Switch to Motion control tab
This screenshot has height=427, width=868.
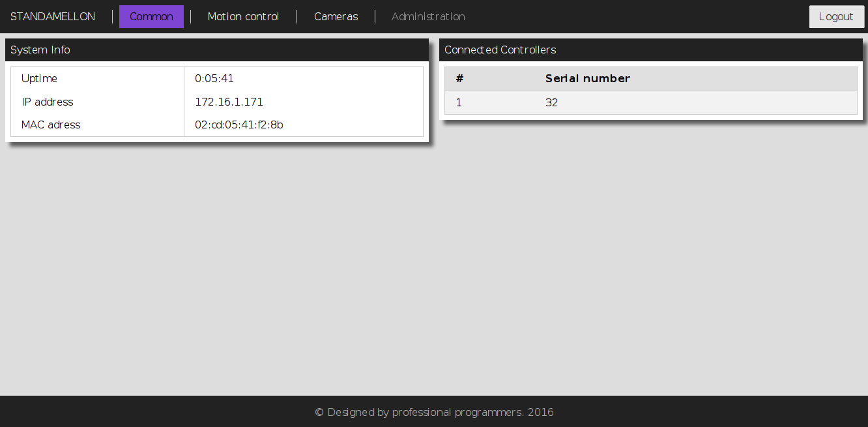pos(243,17)
